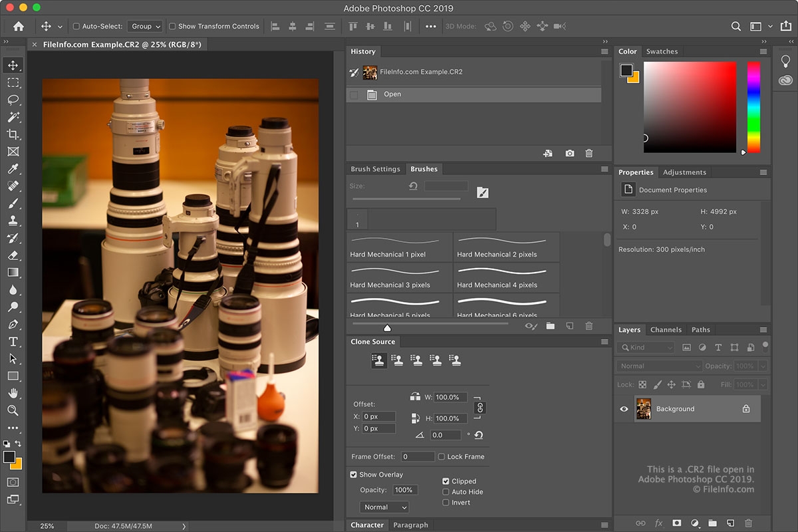Open the layer Kind filter dropdown
The height and width of the screenshot is (532, 798).
645,348
